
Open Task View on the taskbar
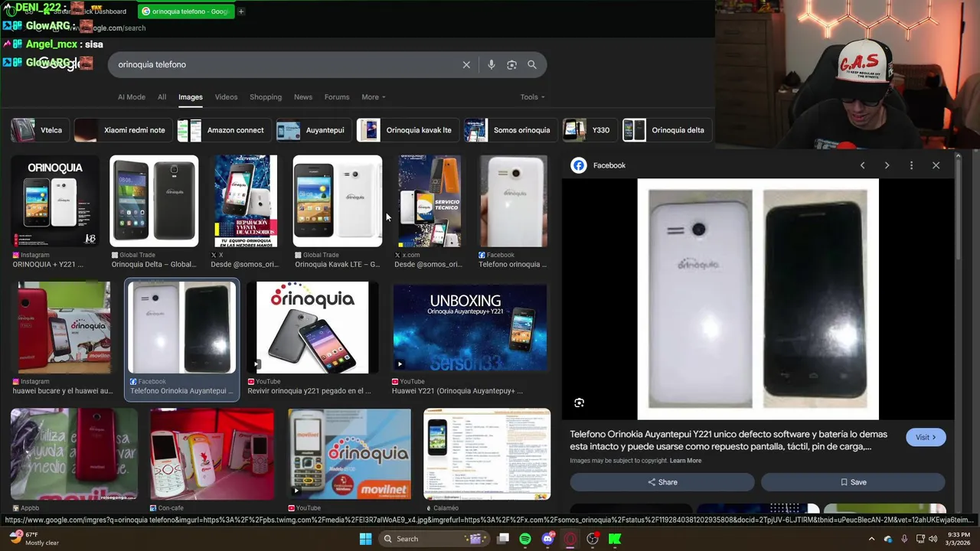pos(503,539)
